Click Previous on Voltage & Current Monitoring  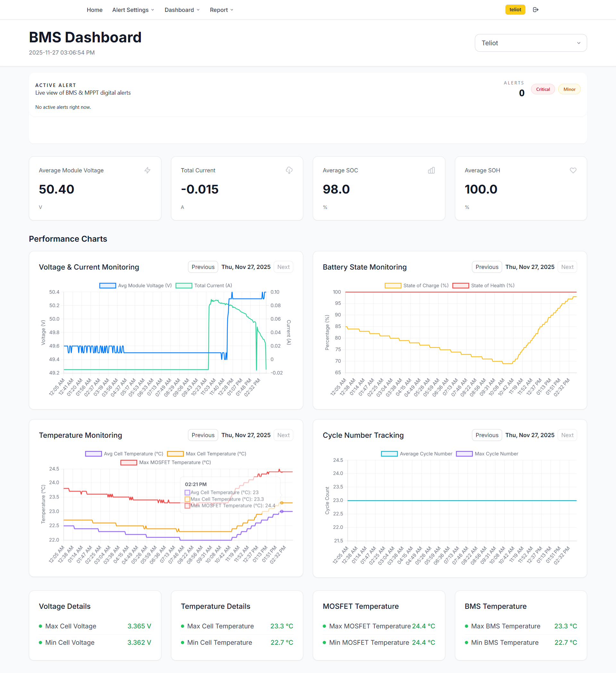pos(203,267)
